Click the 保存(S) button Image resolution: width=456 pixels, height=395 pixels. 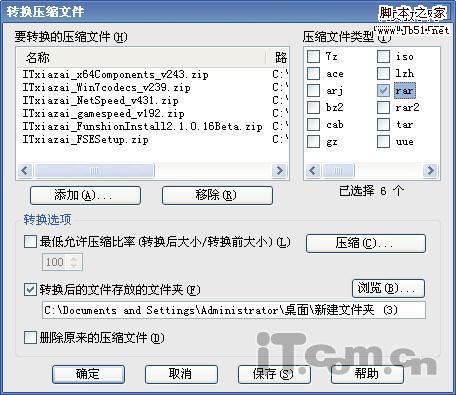click(x=274, y=374)
